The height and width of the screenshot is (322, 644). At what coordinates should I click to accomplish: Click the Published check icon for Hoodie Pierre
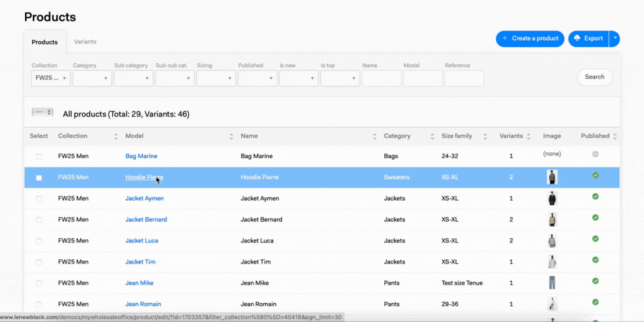(x=595, y=175)
